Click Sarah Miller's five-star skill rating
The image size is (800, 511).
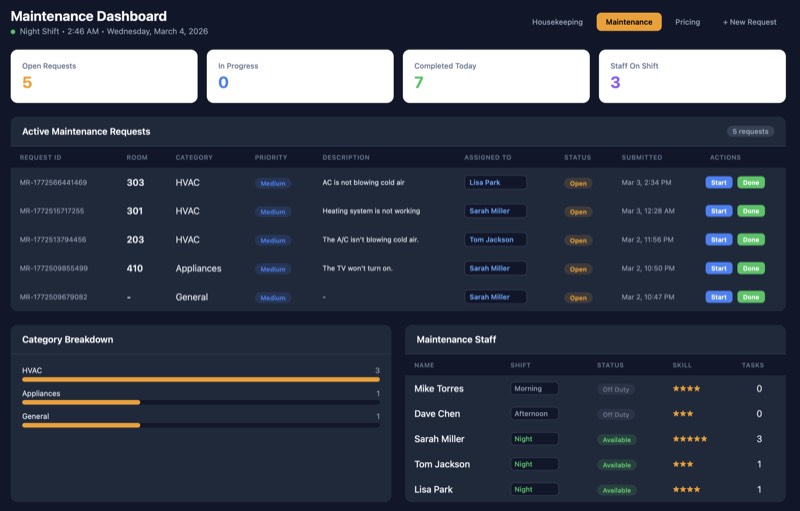tap(690, 439)
